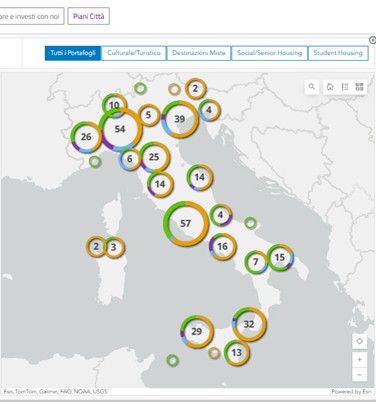Switch to the Culturale/Turistico filter
Screen dimensions: 376x402
tap(134, 53)
